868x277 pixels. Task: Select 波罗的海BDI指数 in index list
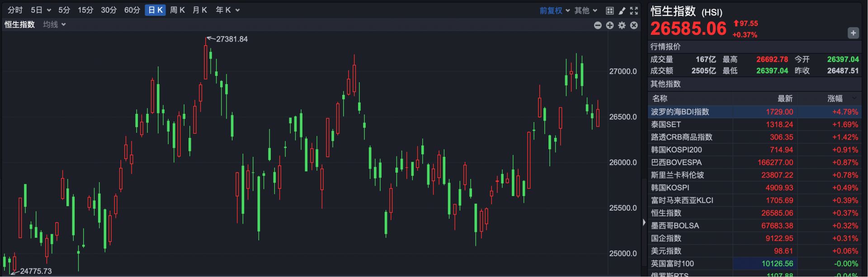coord(680,112)
